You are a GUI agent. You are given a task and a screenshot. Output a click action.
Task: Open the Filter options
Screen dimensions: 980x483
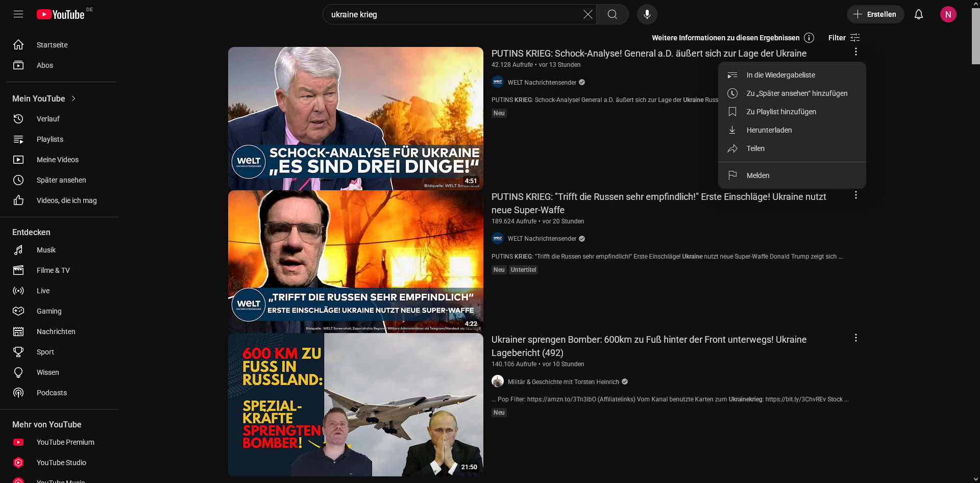[844, 38]
